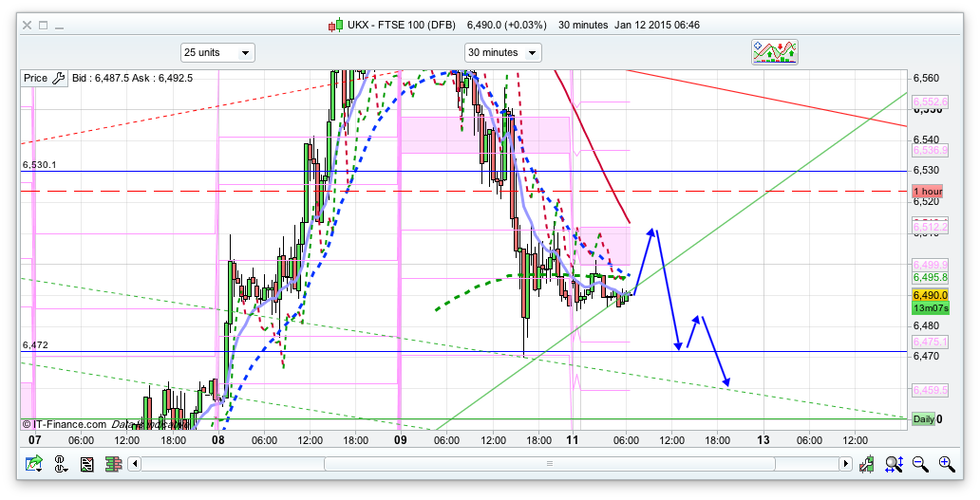Open the 30 minutes timeframe dropdown
The width and height of the screenshot is (980, 500).
click(502, 53)
